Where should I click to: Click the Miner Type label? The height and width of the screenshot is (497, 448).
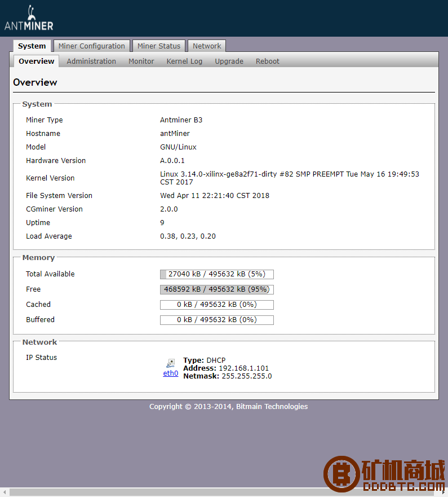click(x=45, y=120)
